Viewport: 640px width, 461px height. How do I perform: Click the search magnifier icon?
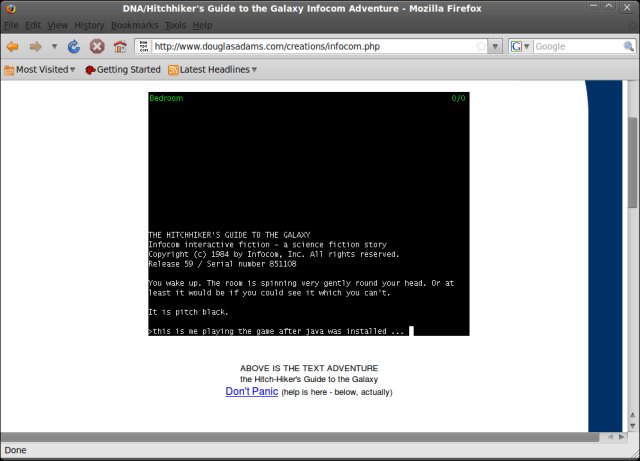(629, 46)
